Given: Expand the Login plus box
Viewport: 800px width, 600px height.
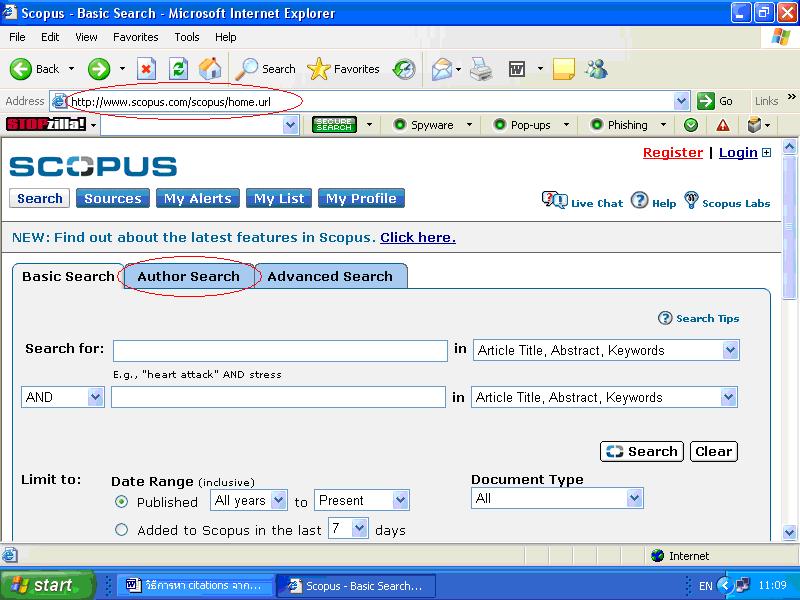Looking at the screenshot, I should coord(766,153).
